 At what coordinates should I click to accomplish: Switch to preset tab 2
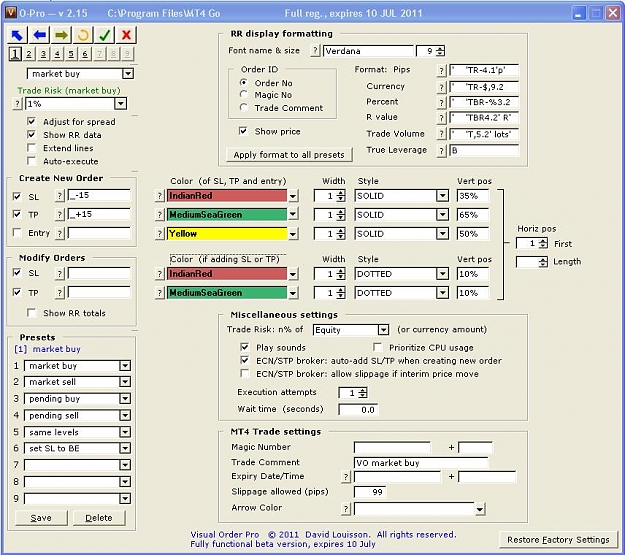coord(29,54)
